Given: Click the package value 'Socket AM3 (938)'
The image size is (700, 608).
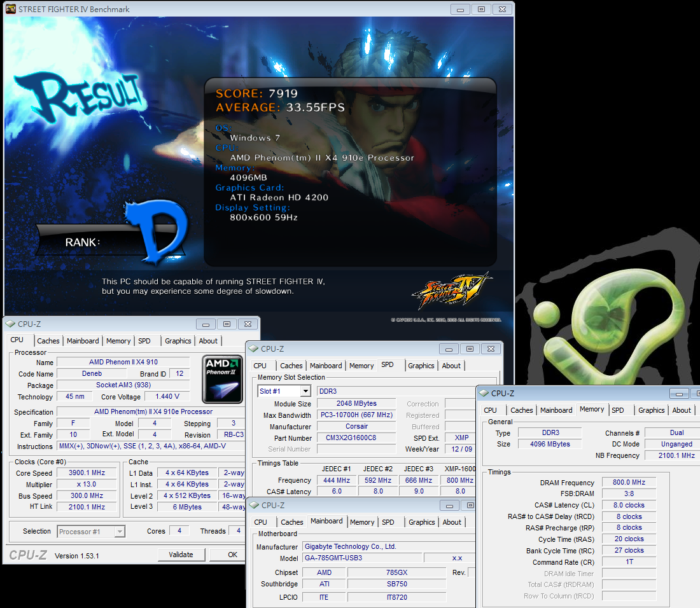Looking at the screenshot, I should 123,385.
